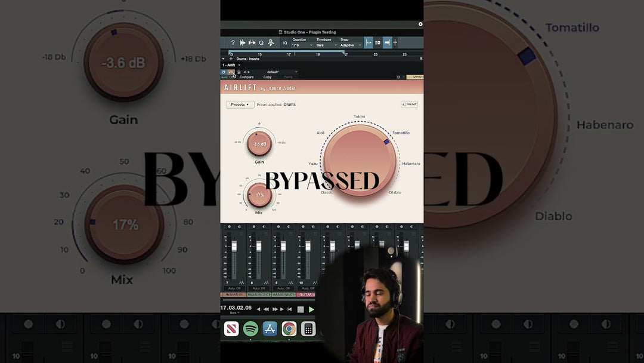Open Spotify from the dock
The width and height of the screenshot is (644, 363).
coord(250,329)
